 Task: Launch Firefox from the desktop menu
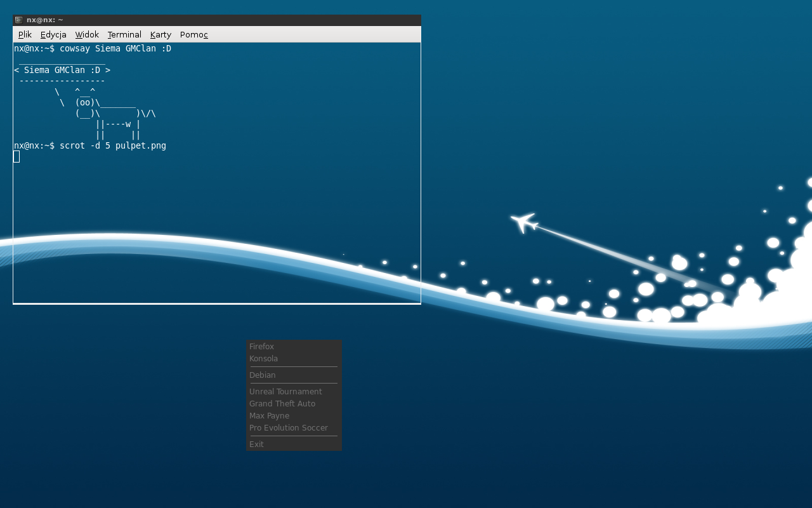(262, 347)
